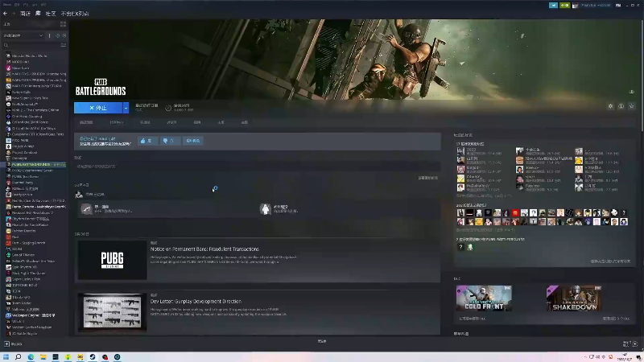Focus the activity post text field
644x362 pixels.
pos(257,167)
